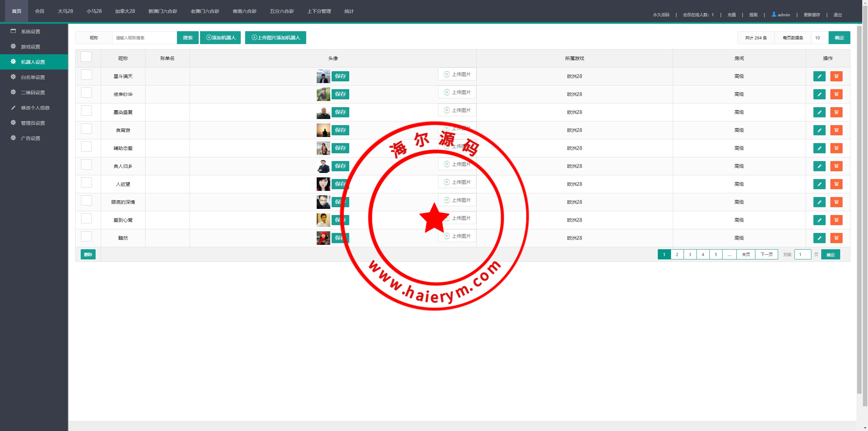Click pencil icon next to 修改个人信息

point(13,108)
